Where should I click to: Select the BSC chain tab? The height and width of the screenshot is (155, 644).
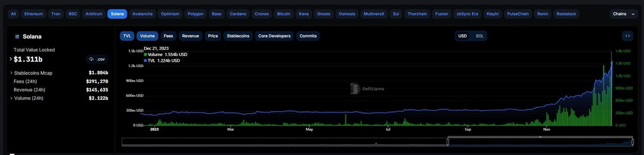73,14
